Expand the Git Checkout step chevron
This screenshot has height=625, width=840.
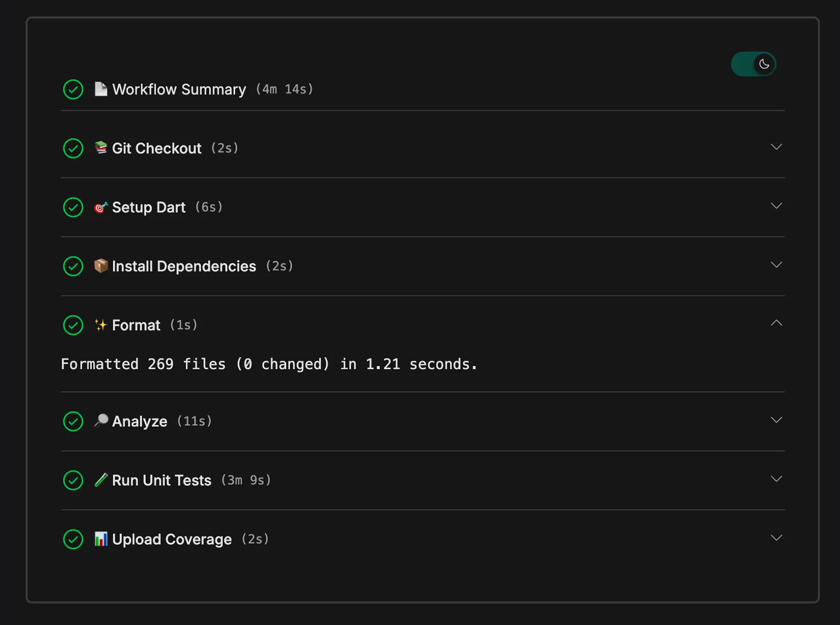click(776, 147)
